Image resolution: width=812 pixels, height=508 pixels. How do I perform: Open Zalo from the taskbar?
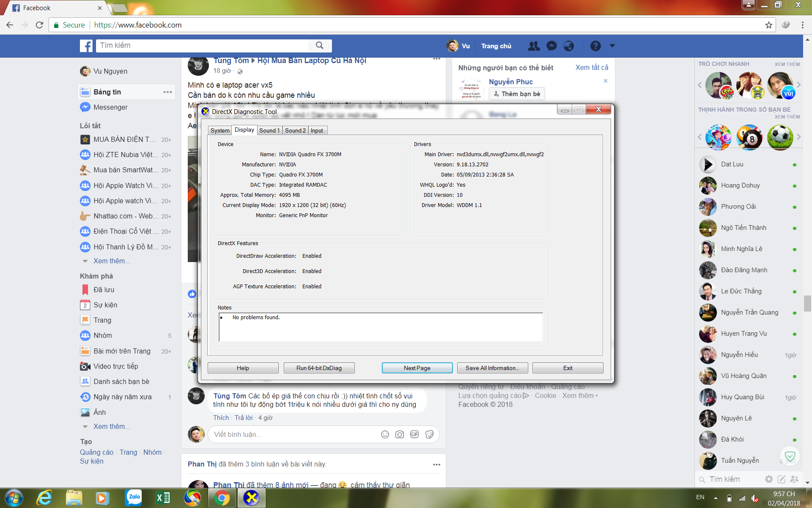[134, 498]
